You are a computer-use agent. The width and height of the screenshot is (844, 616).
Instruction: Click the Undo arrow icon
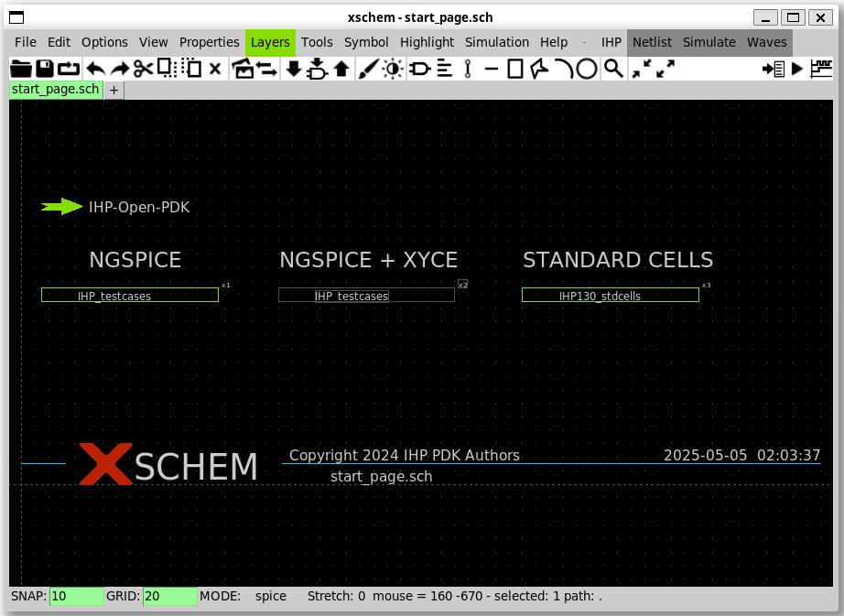95,69
